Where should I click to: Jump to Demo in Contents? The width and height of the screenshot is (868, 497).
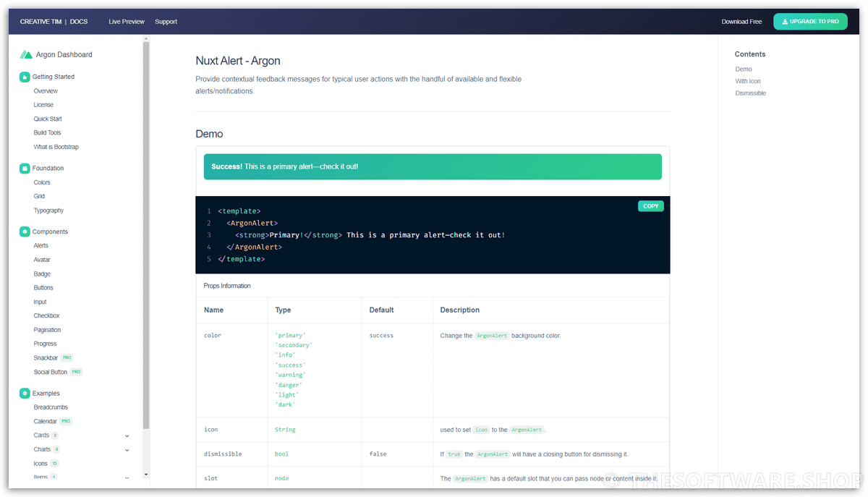coord(744,69)
